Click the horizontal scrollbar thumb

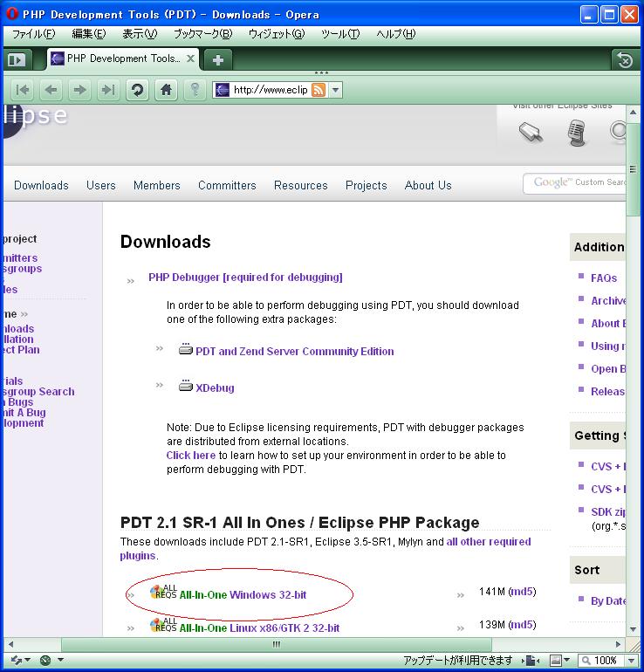point(277,644)
